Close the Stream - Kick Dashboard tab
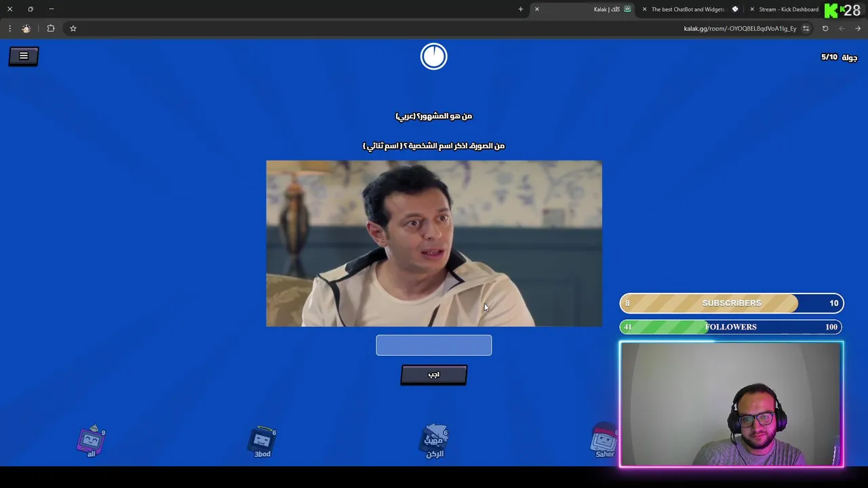The height and width of the screenshot is (488, 868). [751, 9]
